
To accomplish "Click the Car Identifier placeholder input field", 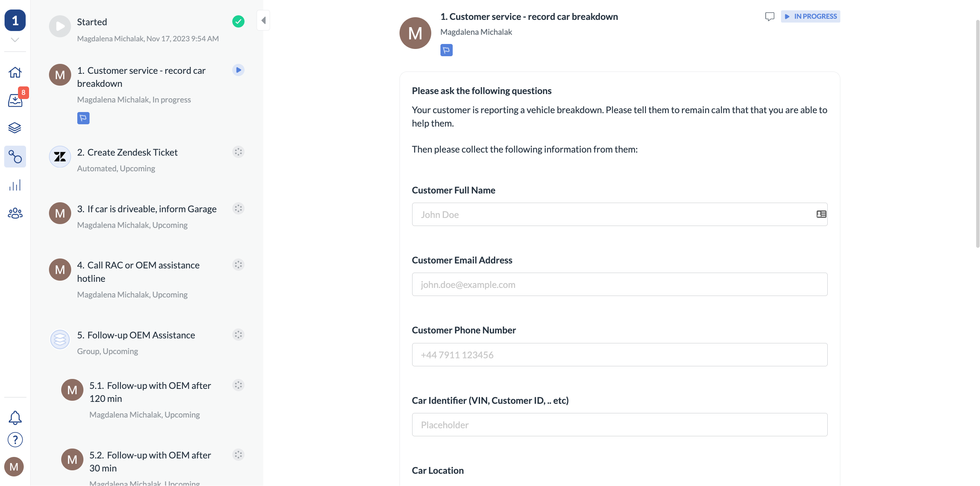I will click(x=620, y=425).
